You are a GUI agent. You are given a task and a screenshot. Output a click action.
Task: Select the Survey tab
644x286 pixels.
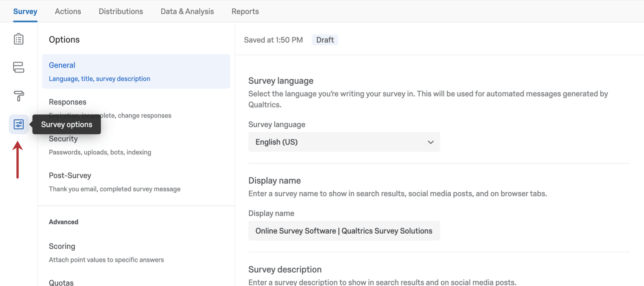(25, 11)
